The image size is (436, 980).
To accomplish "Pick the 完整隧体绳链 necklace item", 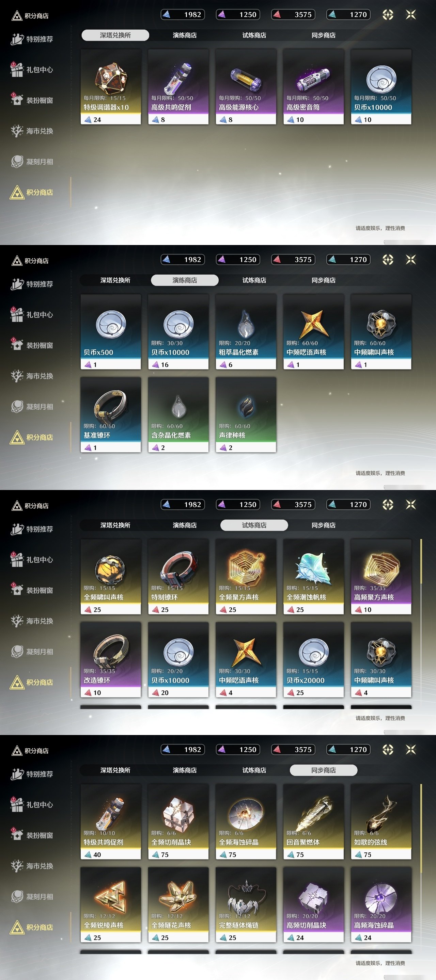I will (x=246, y=905).
